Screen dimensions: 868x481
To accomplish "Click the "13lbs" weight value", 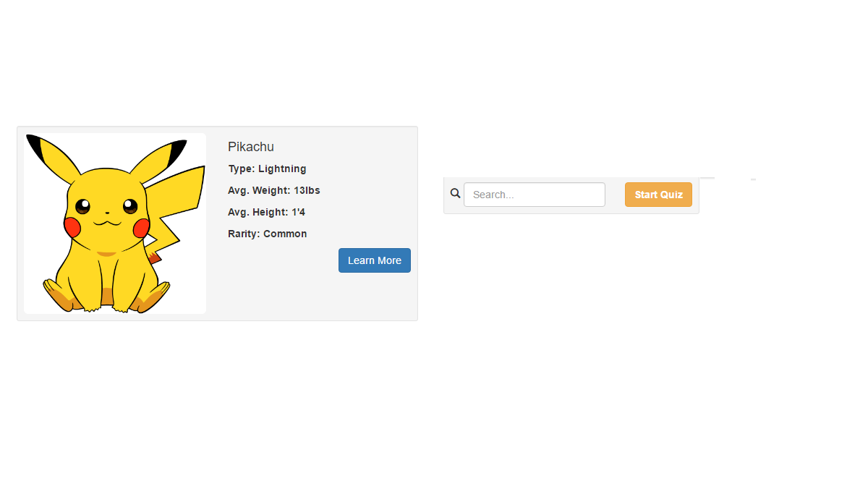I will (x=307, y=190).
